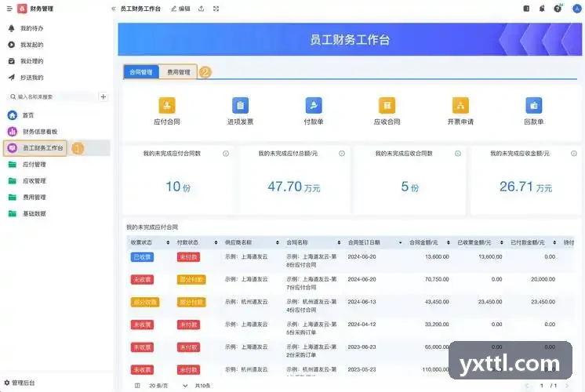Open the user avatar menu

577,8
